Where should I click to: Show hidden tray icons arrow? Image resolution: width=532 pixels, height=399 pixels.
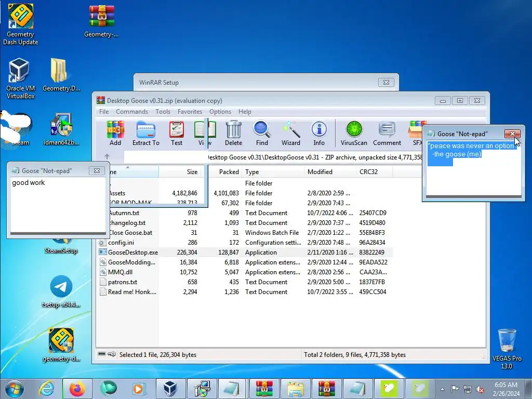click(x=443, y=389)
